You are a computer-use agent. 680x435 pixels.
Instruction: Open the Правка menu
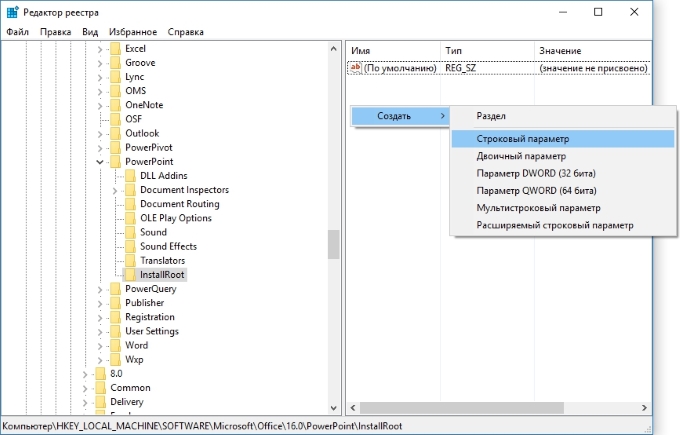point(56,32)
